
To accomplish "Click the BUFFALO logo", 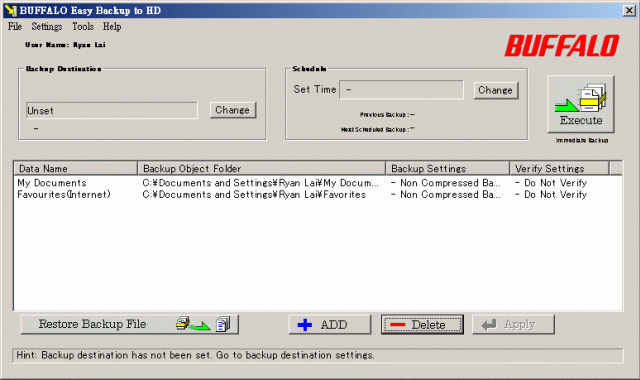I will tap(562, 46).
